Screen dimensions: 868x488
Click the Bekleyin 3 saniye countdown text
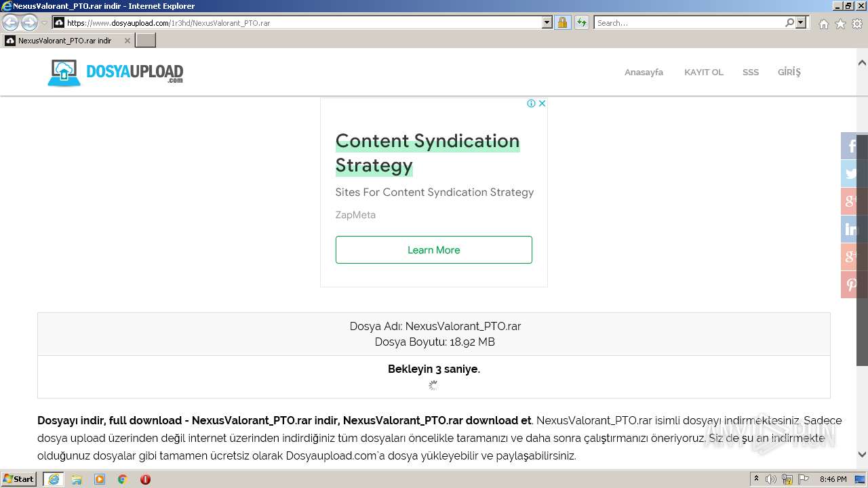click(x=434, y=369)
